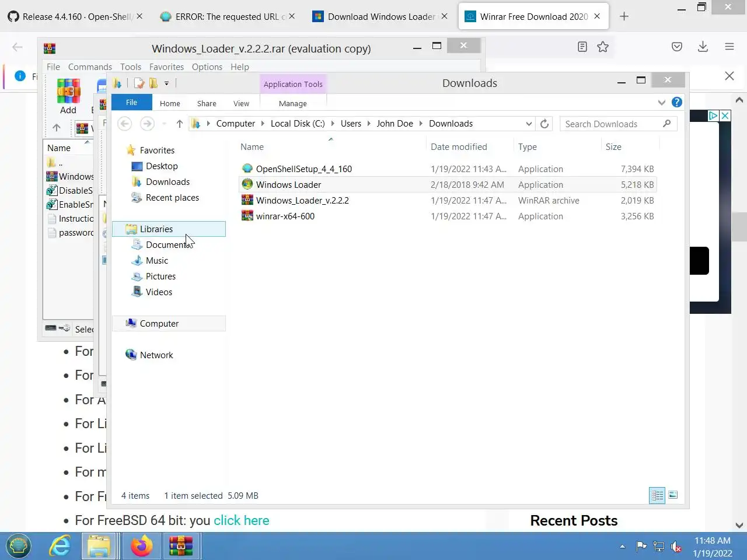747x560 pixels.
Task: Click the WinRAR up one level arrow
Action: pyautogui.click(x=57, y=128)
